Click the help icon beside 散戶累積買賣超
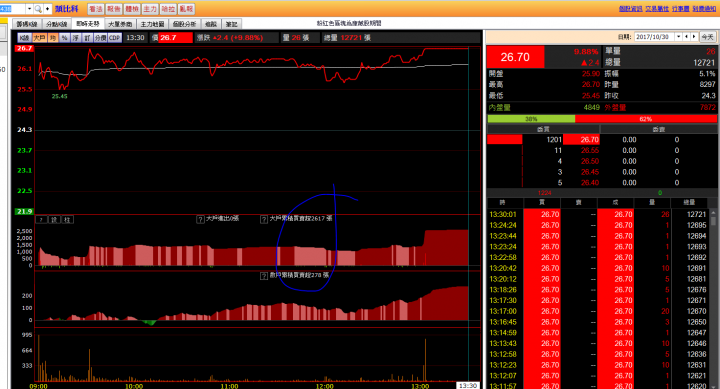 pyautogui.click(x=264, y=276)
